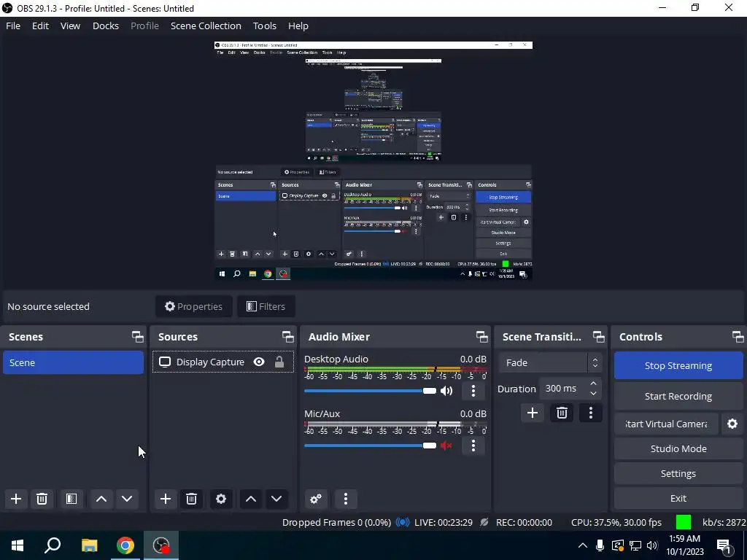Click Start Virtual Camera button

click(666, 424)
